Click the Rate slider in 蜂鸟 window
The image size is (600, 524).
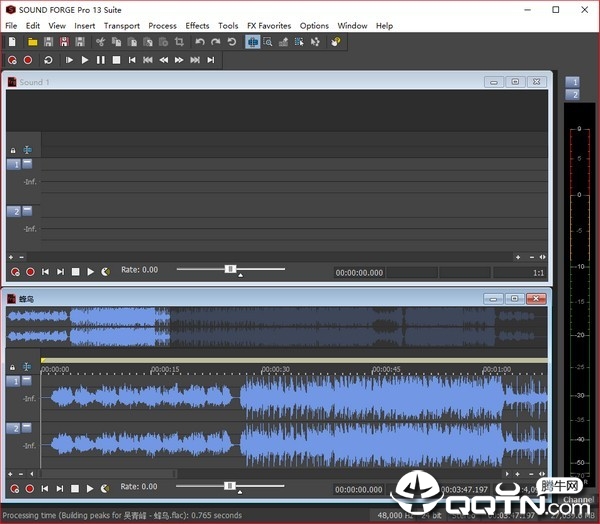pyautogui.click(x=230, y=486)
